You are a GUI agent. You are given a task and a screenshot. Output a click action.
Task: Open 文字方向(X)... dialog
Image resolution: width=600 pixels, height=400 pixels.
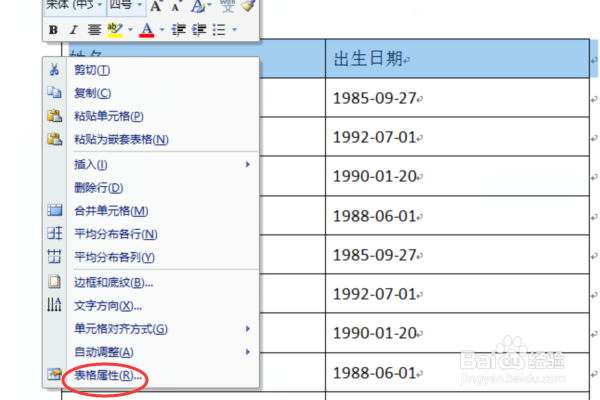click(152, 306)
